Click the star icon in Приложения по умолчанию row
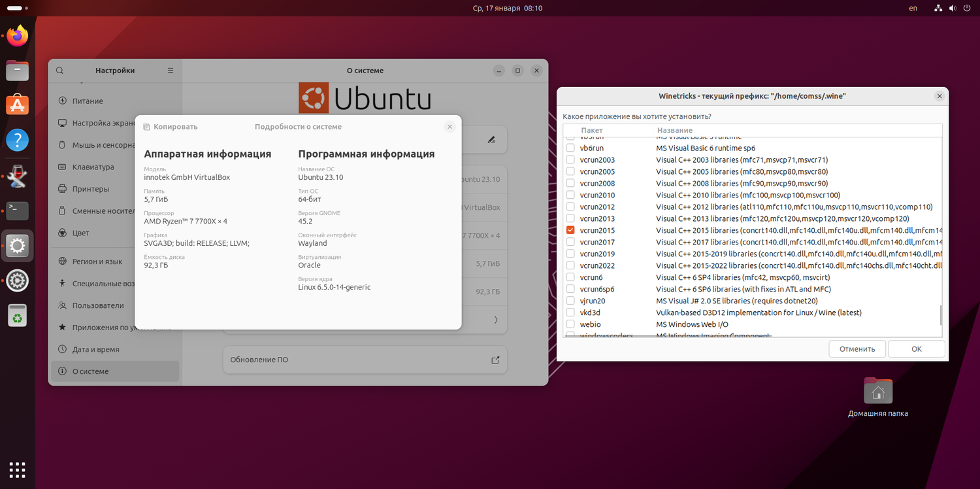This screenshot has width=980, height=489. pos(63,327)
